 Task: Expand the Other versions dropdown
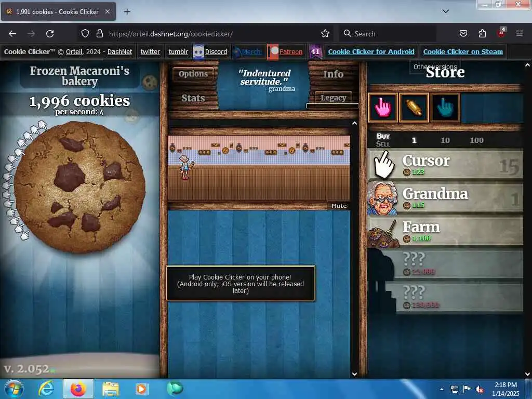pos(435,66)
